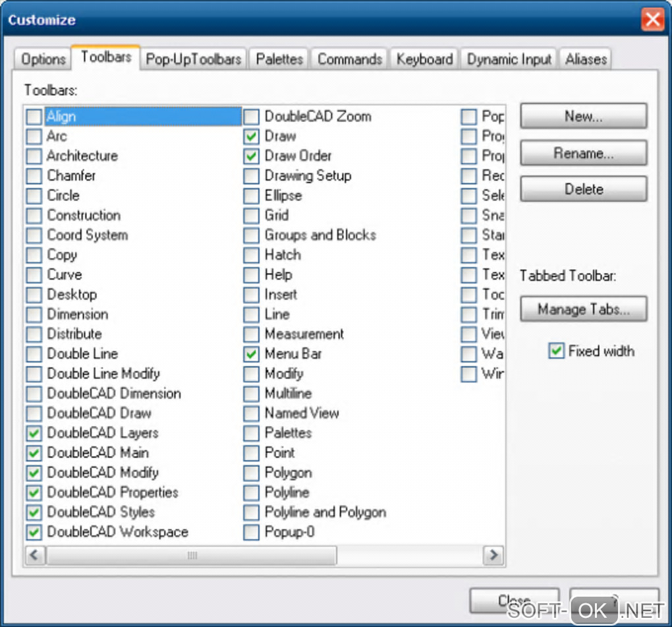Viewport: 672px width, 627px height.
Task: Select the Toolbars tab
Action: 106,57
